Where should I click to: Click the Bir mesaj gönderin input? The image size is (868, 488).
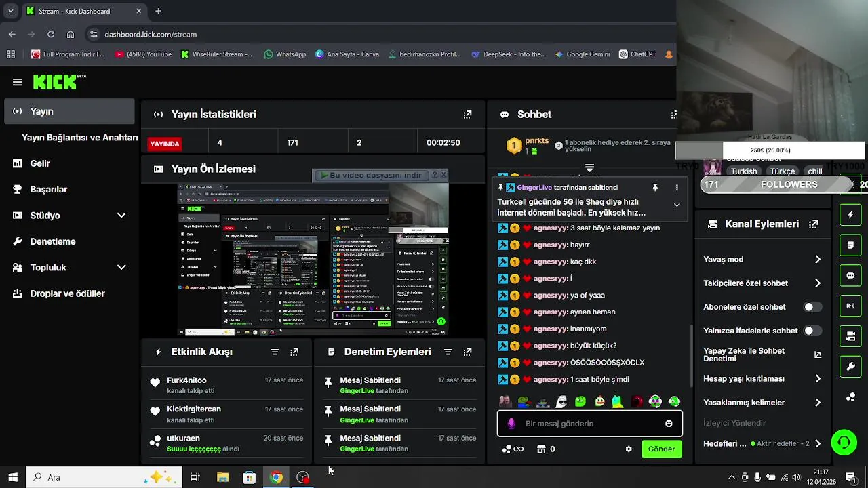tap(589, 424)
